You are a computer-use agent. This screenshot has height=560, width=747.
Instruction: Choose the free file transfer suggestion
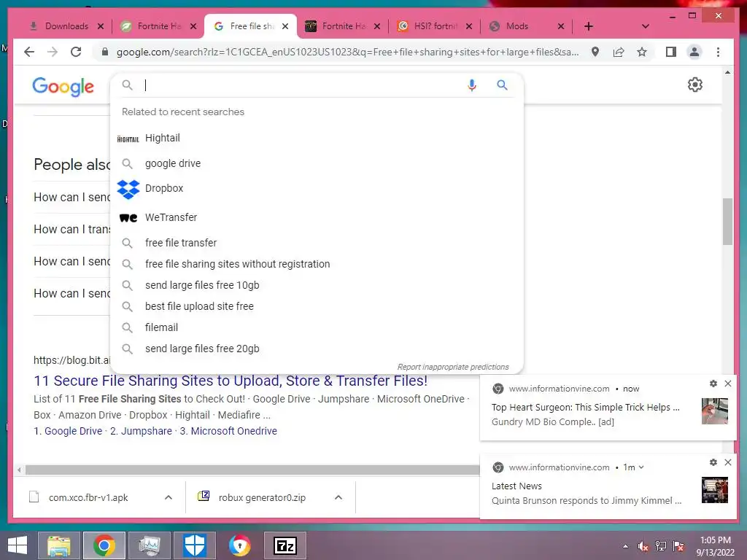317,243
